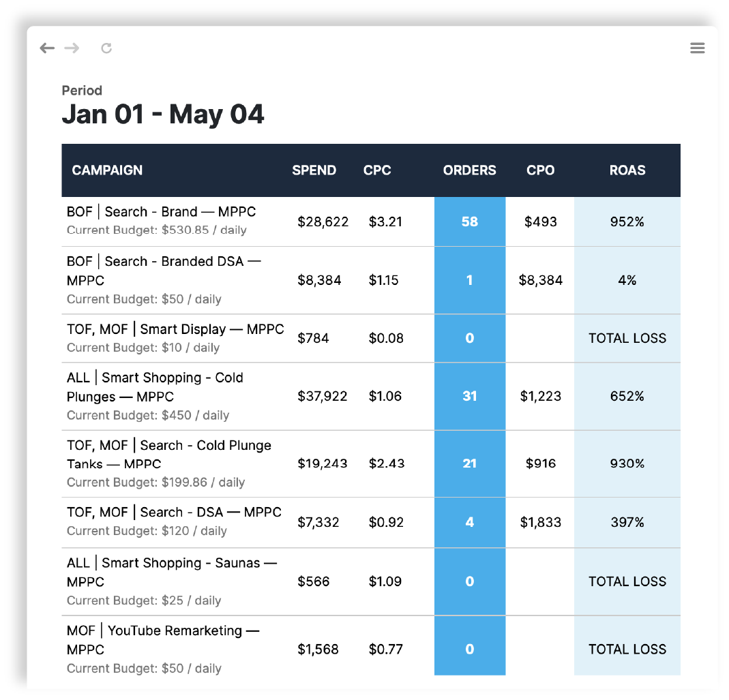The image size is (729, 700).
Task: Click the browser forward arrow
Action: (72, 48)
